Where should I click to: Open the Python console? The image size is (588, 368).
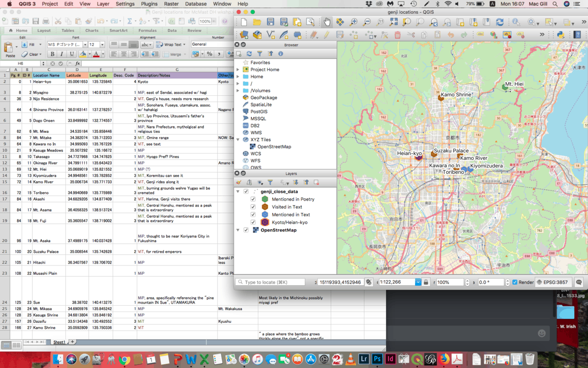tap(561, 35)
